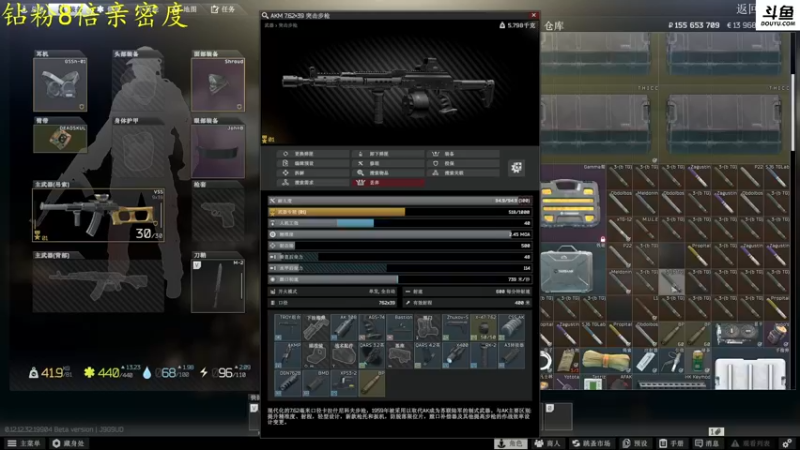This screenshot has width=800, height=450.
Task: Open the Hideout tab in bottom bar
Action: 68,443
